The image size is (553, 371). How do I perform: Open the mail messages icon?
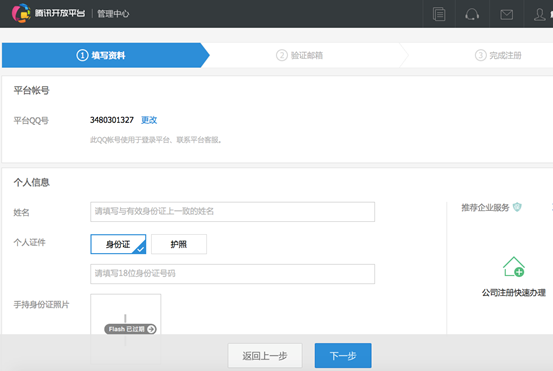(506, 14)
